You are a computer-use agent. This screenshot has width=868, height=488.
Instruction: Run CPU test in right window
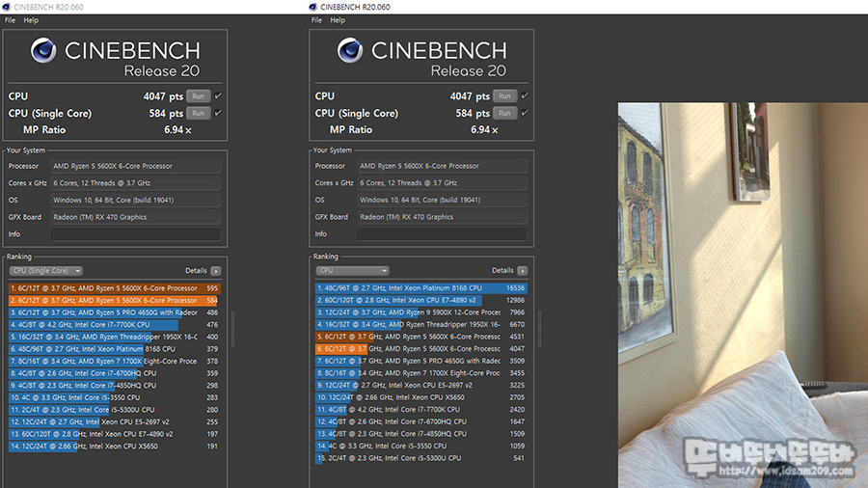click(x=504, y=96)
